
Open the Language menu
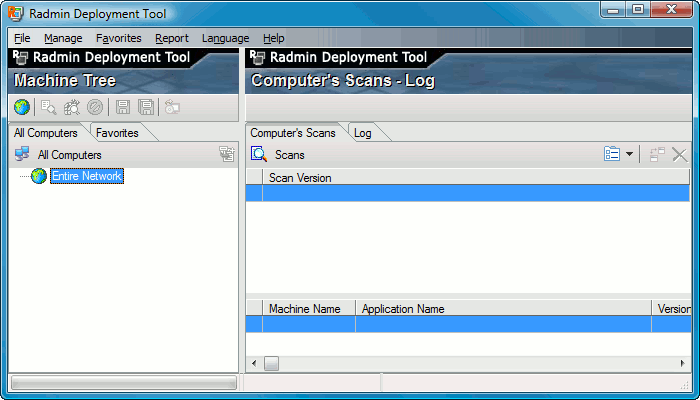225,38
